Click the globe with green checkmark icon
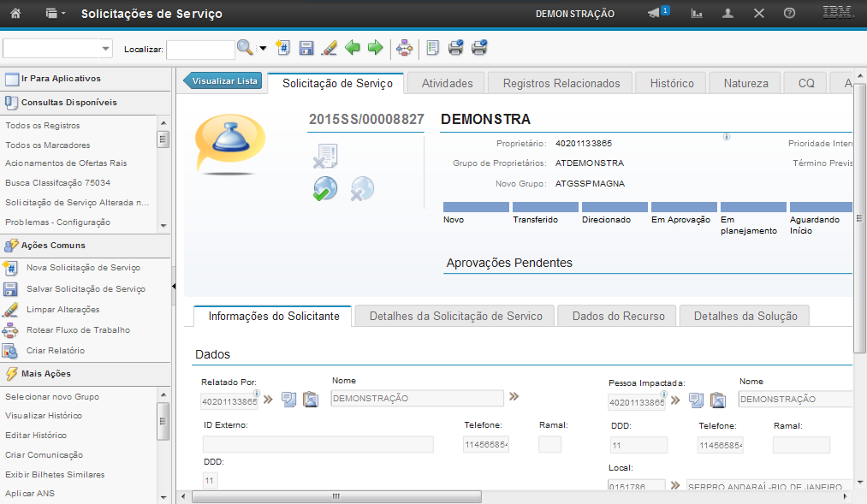This screenshot has width=867, height=504. point(325,189)
